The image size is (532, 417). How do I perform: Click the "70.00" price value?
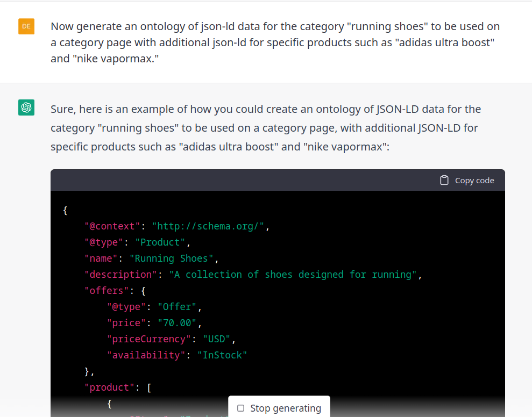[177, 323]
